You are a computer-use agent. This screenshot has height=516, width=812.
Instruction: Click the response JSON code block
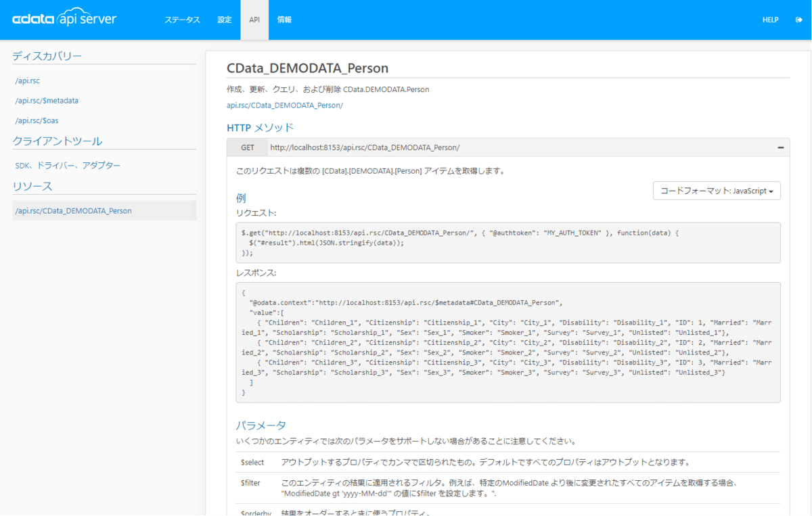tap(508, 342)
